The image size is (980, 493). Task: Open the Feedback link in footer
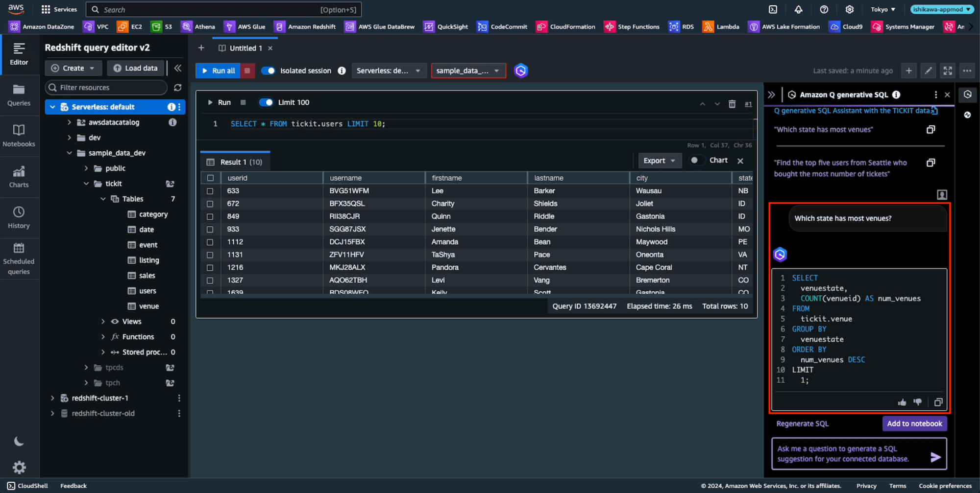[73, 486]
